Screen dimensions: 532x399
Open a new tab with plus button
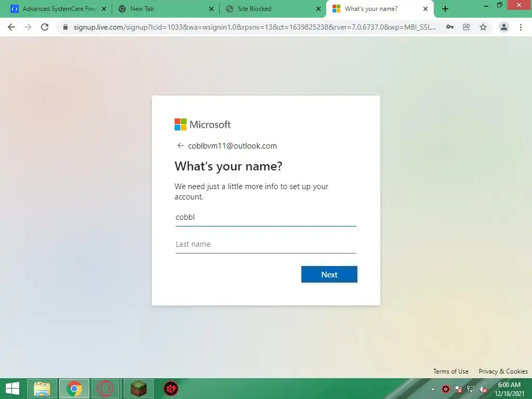tap(445, 9)
